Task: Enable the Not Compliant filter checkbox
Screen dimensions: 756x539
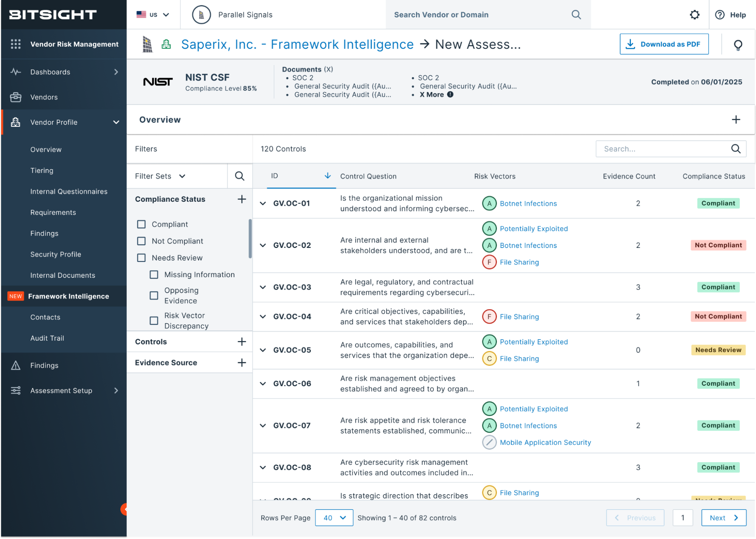Action: (x=141, y=241)
